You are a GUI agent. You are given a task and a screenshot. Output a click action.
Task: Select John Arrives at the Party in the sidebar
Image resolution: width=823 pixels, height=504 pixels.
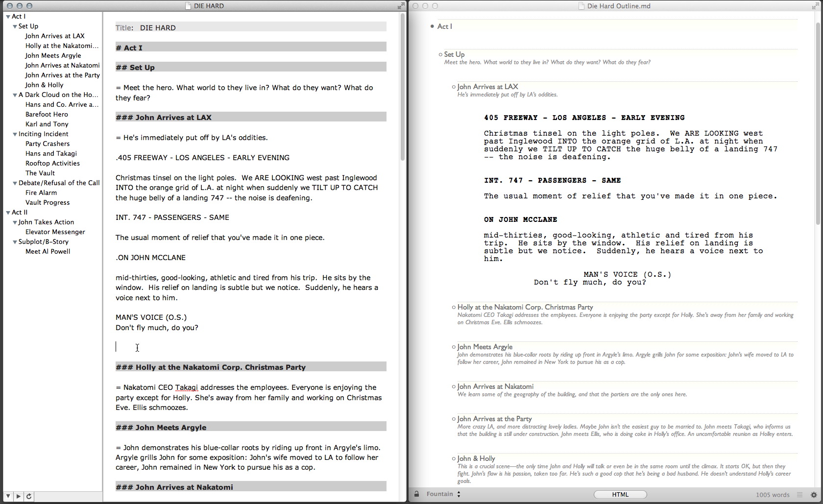tap(62, 75)
